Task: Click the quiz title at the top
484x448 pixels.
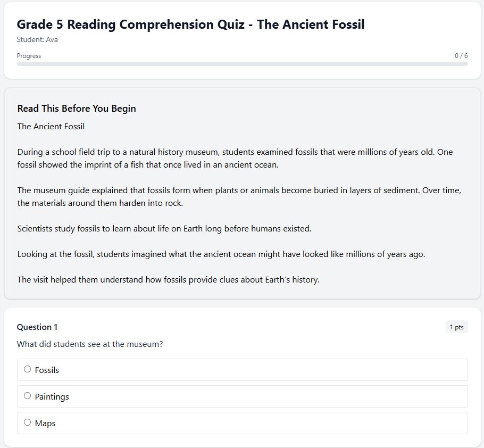Action: click(190, 24)
